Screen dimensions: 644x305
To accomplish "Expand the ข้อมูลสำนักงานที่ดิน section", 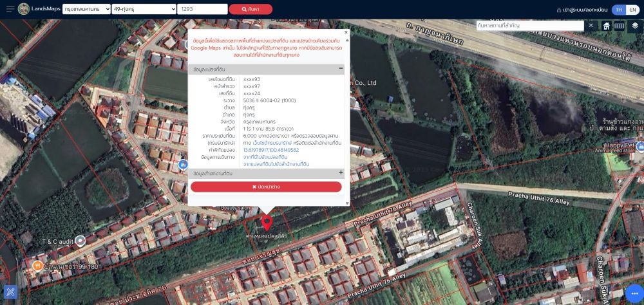I will click(x=341, y=173).
